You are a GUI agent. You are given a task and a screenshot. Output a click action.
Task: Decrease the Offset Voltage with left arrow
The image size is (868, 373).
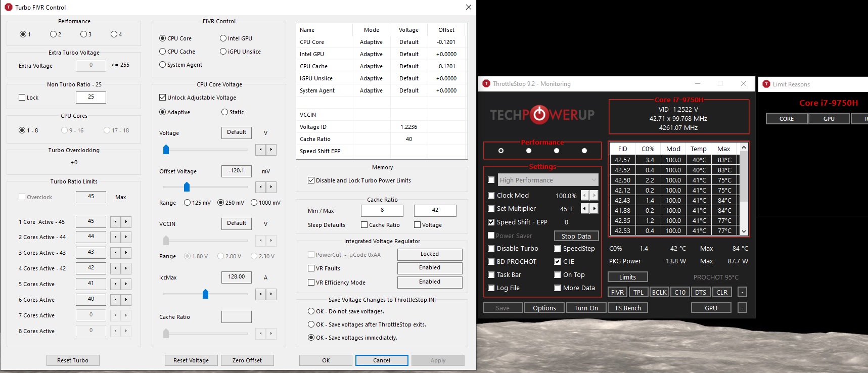tap(260, 187)
